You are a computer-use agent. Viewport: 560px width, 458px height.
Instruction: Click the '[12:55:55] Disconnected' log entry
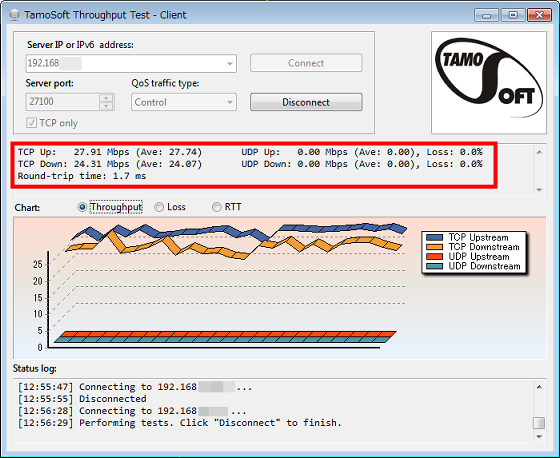[82, 399]
